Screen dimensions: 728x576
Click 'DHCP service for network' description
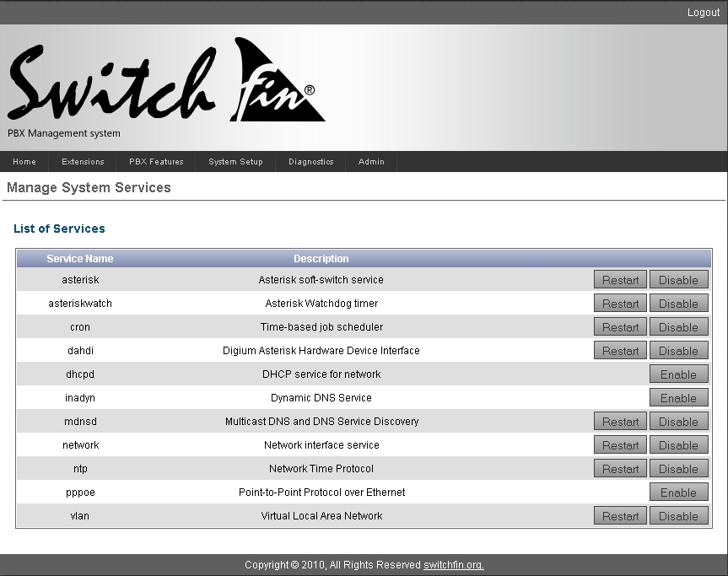pos(321,374)
